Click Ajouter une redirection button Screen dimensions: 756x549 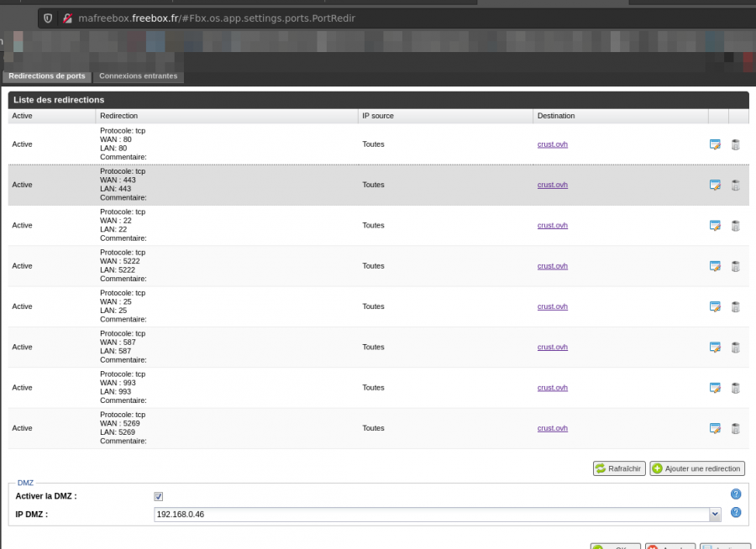point(697,468)
